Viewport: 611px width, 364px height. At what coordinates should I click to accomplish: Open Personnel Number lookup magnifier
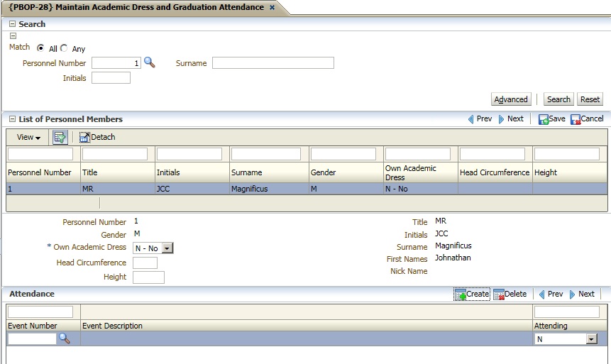pos(150,62)
